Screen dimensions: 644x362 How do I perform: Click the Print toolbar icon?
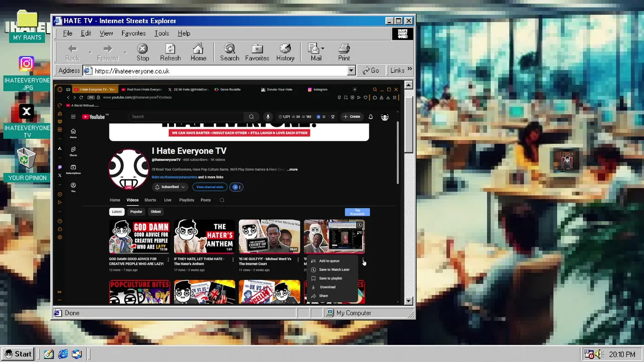tap(344, 52)
